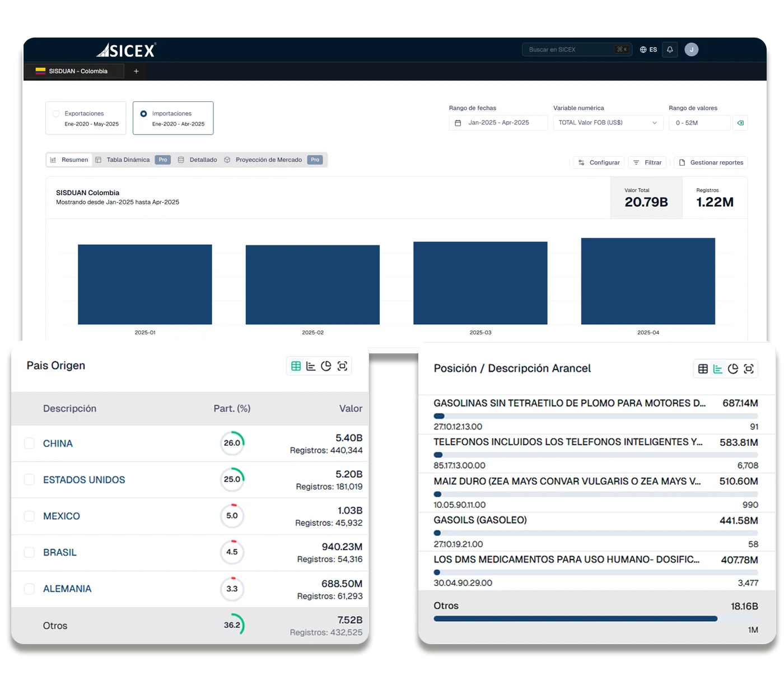This screenshot has height=690, width=784.
Task: Open the notifications bell
Action: tap(670, 50)
